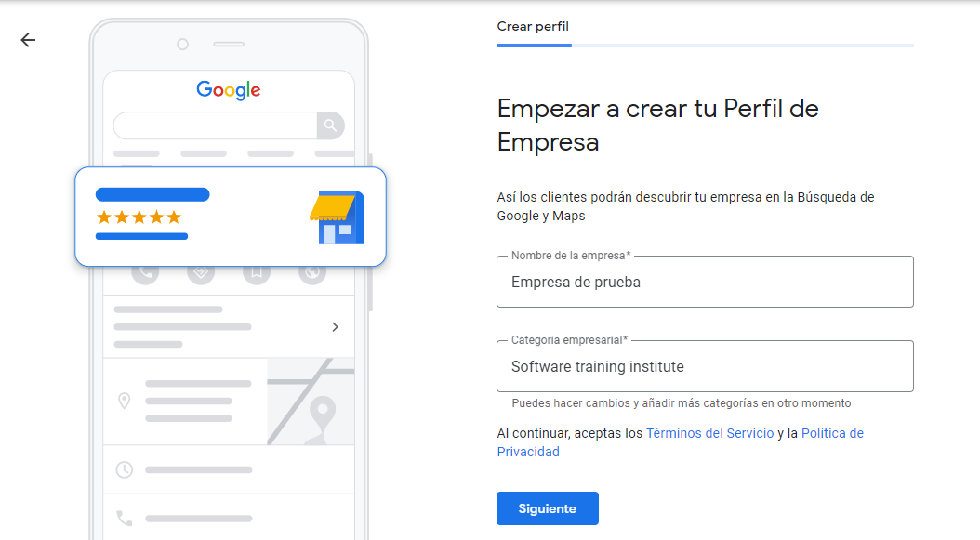Click the profile creation progress bar

(705, 46)
